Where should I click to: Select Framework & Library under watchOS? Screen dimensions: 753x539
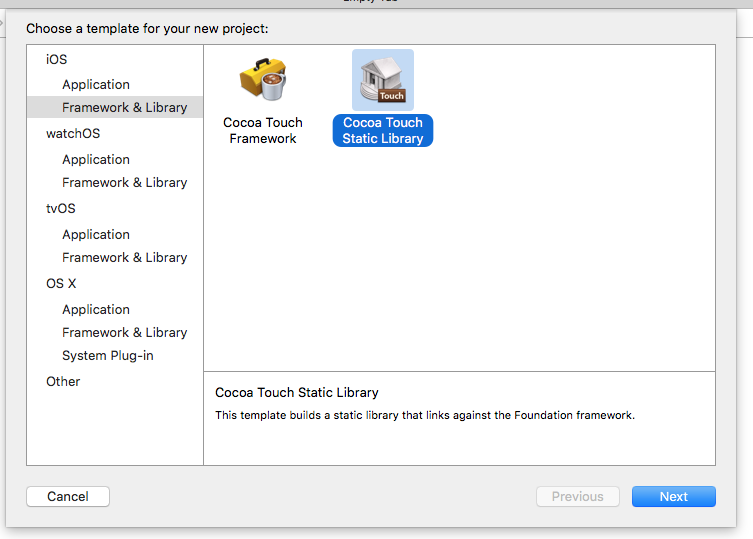(x=124, y=183)
